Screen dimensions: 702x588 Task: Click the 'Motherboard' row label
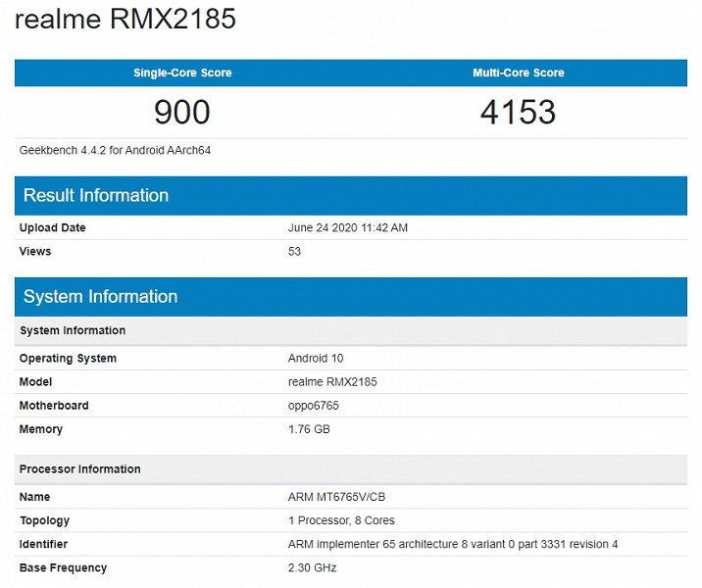(54, 406)
